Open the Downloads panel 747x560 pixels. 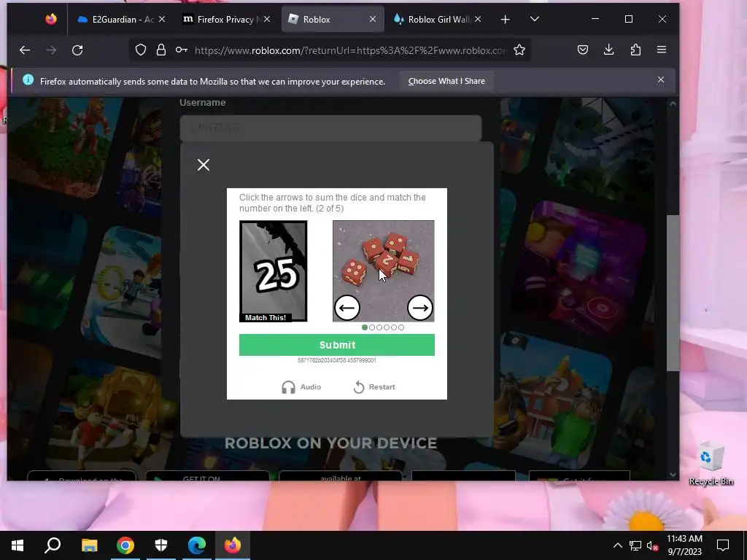(x=609, y=50)
